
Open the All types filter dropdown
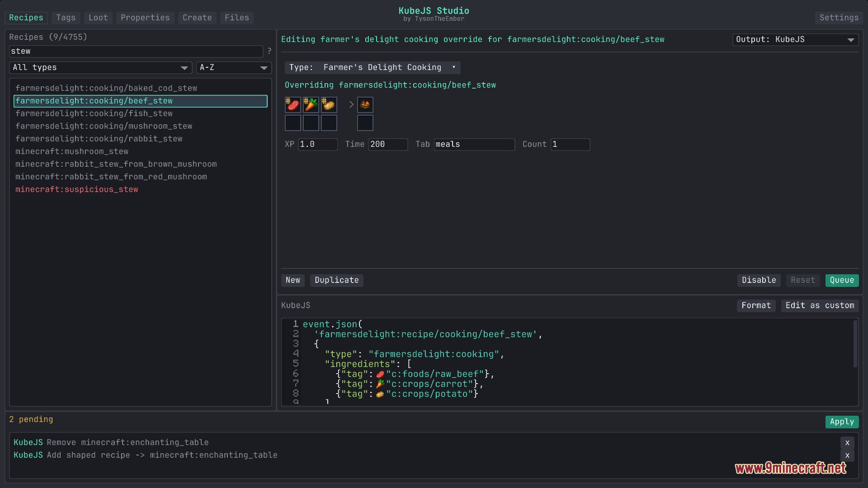pyautogui.click(x=101, y=68)
